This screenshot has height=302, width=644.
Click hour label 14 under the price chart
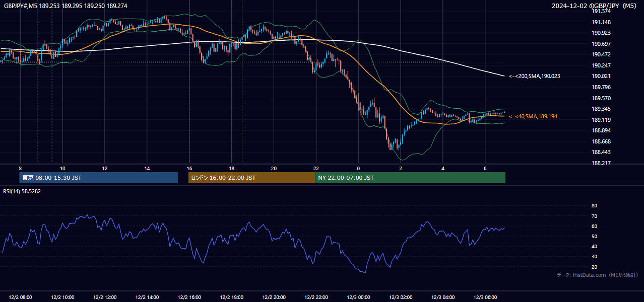tap(147, 168)
